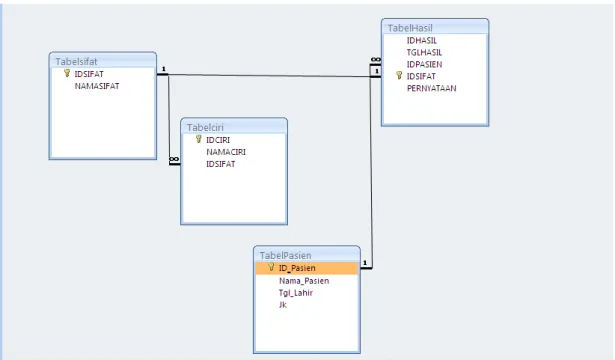
Task: Select the Nama_Pasien field
Action: pos(304,281)
